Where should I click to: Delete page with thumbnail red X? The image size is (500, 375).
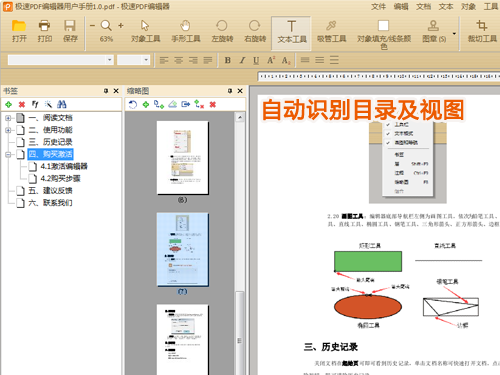(213, 105)
